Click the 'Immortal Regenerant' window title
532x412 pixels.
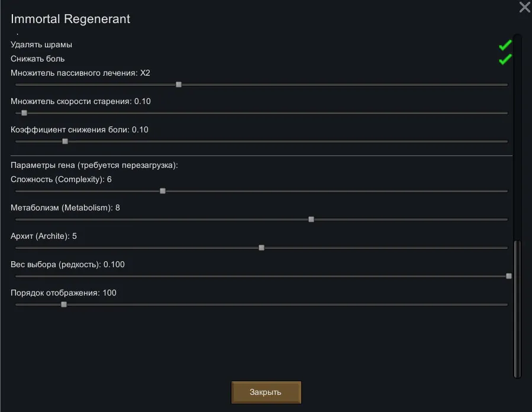[70, 19]
